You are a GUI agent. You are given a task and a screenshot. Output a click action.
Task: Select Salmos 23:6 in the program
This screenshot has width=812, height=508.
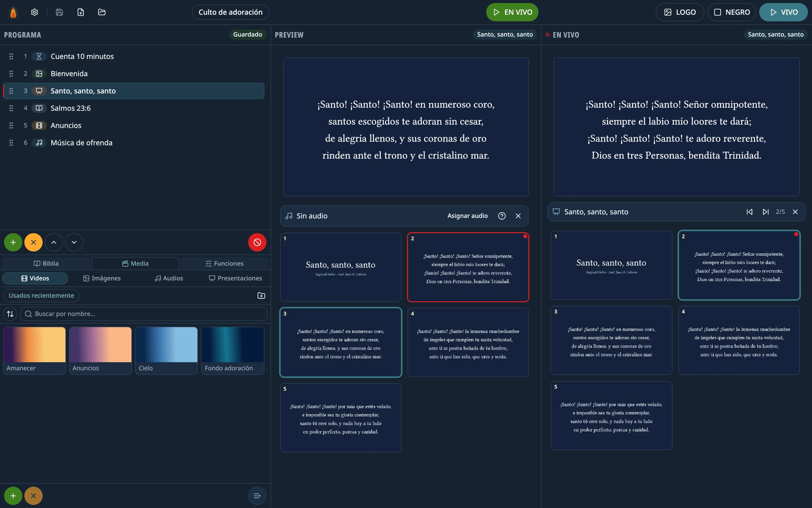pyautogui.click(x=133, y=108)
